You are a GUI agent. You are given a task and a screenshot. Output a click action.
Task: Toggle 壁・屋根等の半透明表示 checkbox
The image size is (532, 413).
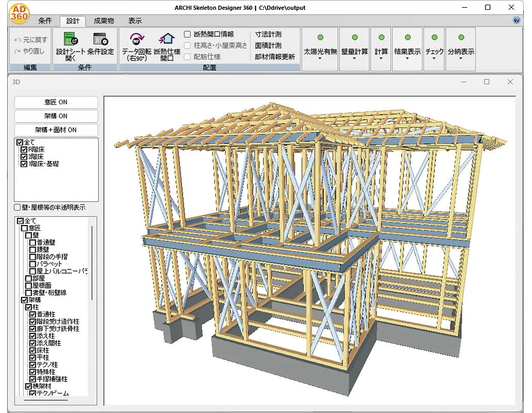pos(18,208)
